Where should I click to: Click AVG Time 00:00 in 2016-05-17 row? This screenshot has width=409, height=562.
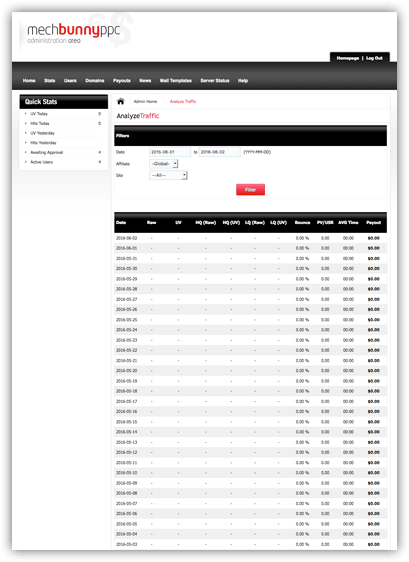point(348,401)
